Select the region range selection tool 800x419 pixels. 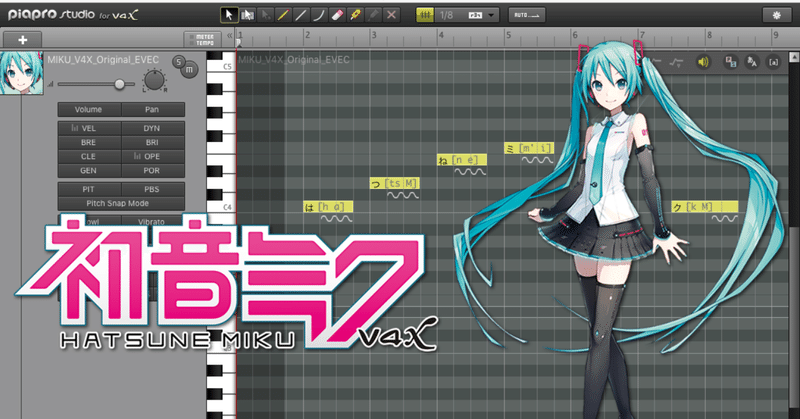(x=247, y=15)
